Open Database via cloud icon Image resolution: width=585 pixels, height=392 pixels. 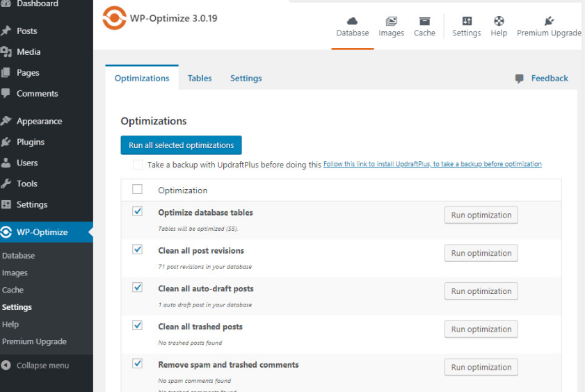352,21
